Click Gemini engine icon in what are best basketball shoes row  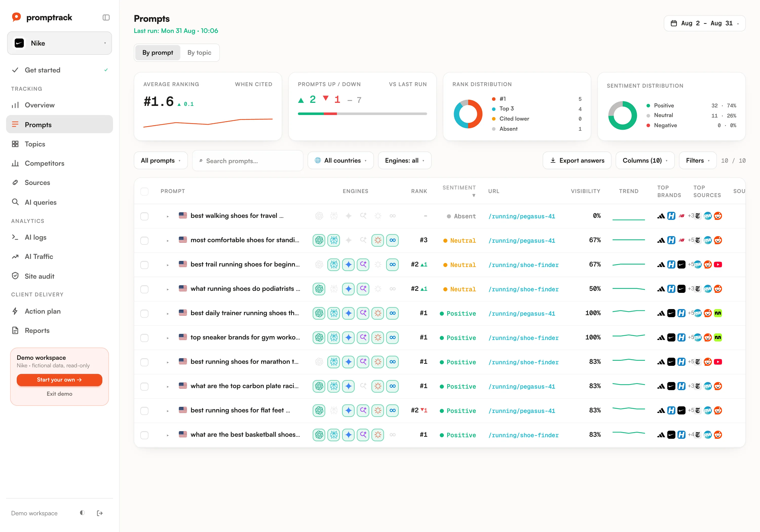(x=349, y=435)
